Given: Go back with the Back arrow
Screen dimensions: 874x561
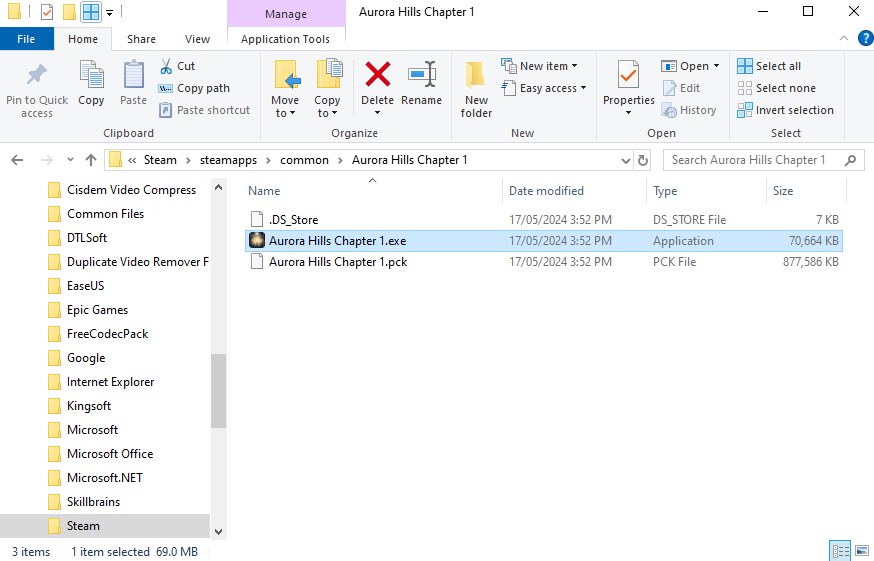Looking at the screenshot, I should pyautogui.click(x=17, y=160).
